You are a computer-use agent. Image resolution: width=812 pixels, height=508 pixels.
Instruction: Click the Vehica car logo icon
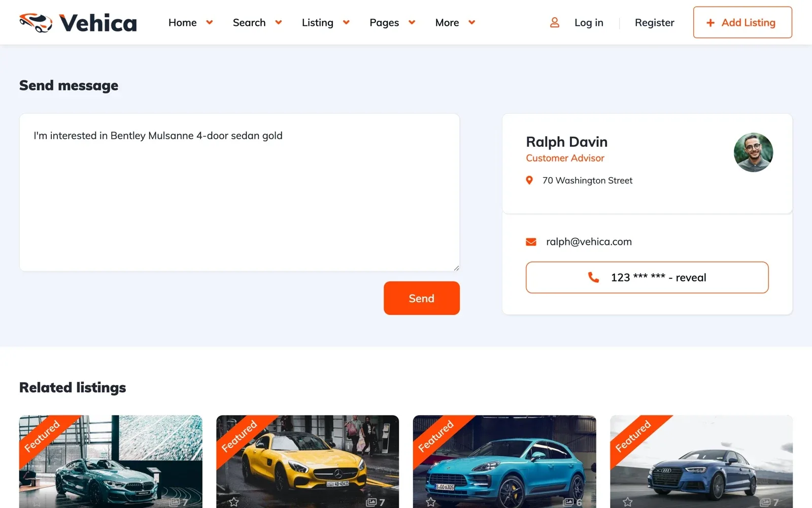pos(36,22)
